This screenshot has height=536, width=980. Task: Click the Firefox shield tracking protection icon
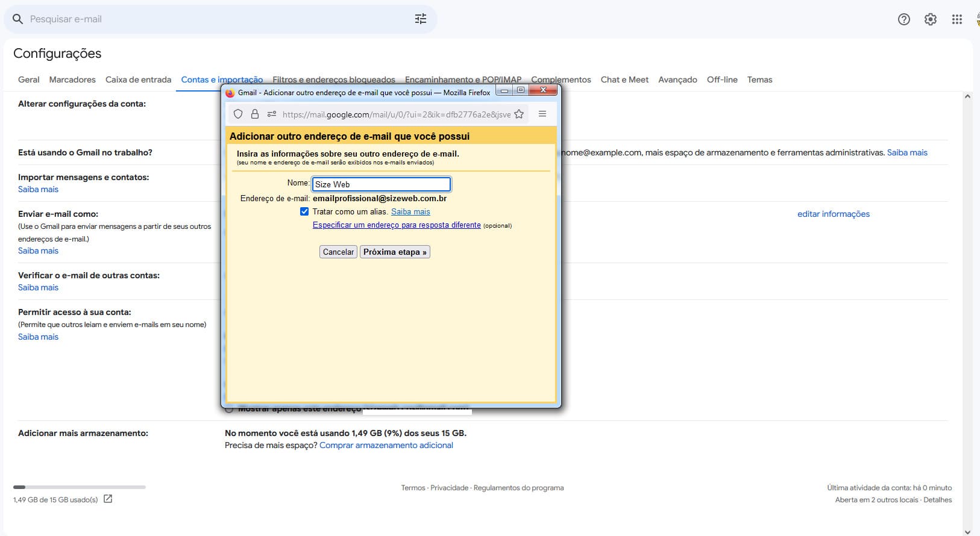[x=238, y=114]
